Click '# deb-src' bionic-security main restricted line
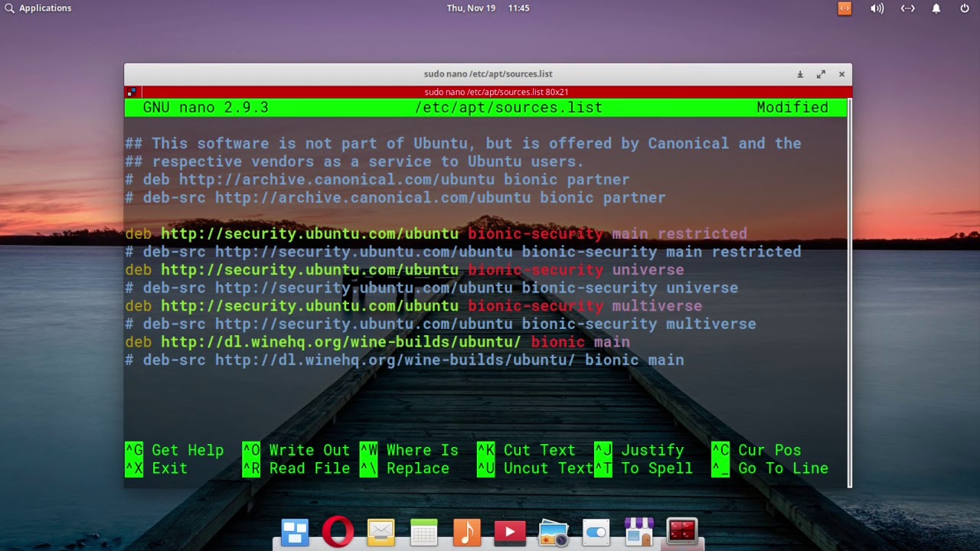The image size is (980, 551). (463, 252)
